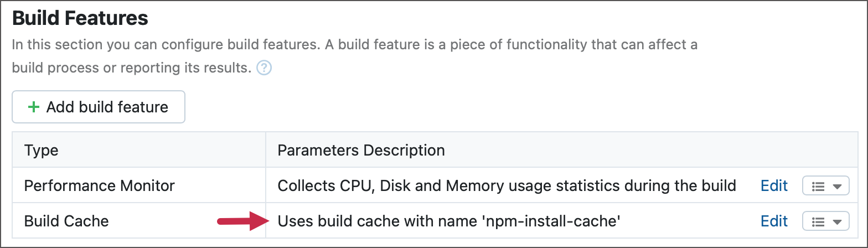This screenshot has height=248, width=868.
Task: Click the Type column header
Action: [x=42, y=150]
